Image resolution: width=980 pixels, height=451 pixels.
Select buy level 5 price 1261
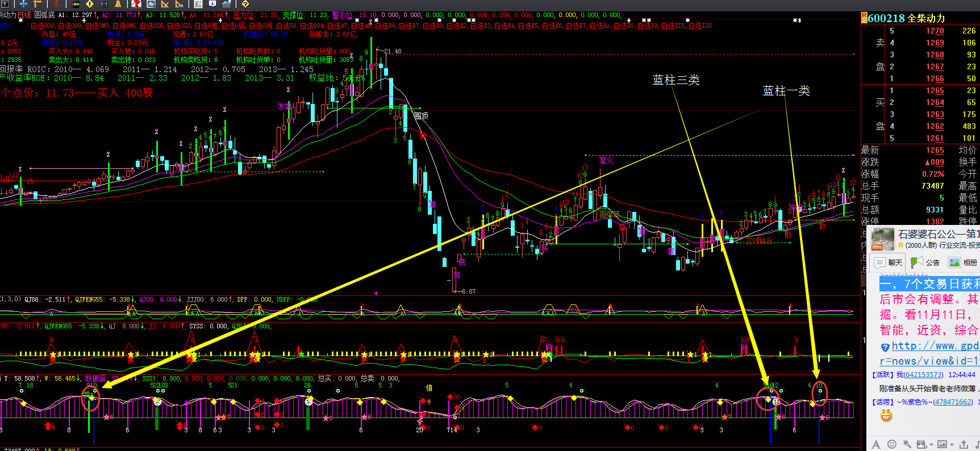[x=935, y=139]
